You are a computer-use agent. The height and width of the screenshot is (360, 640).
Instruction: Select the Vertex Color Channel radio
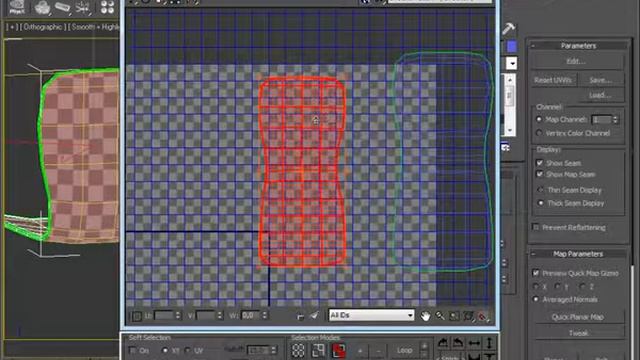coord(539,133)
